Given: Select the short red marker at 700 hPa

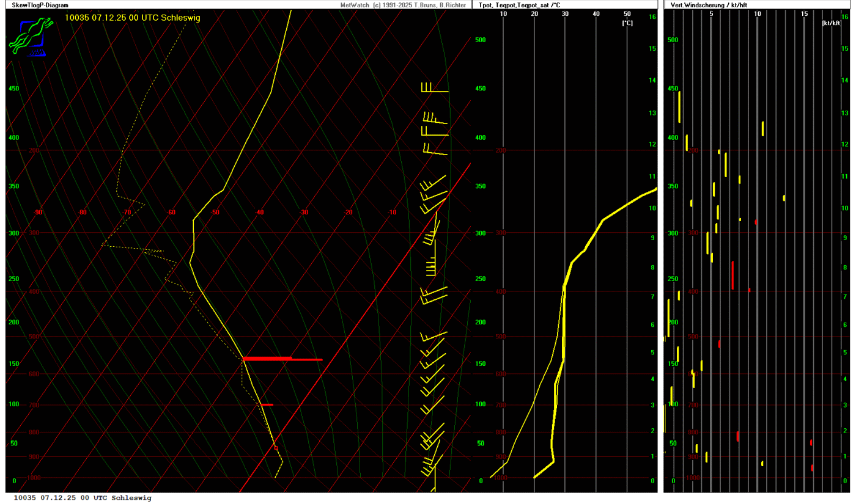Looking at the screenshot, I should (267, 404).
